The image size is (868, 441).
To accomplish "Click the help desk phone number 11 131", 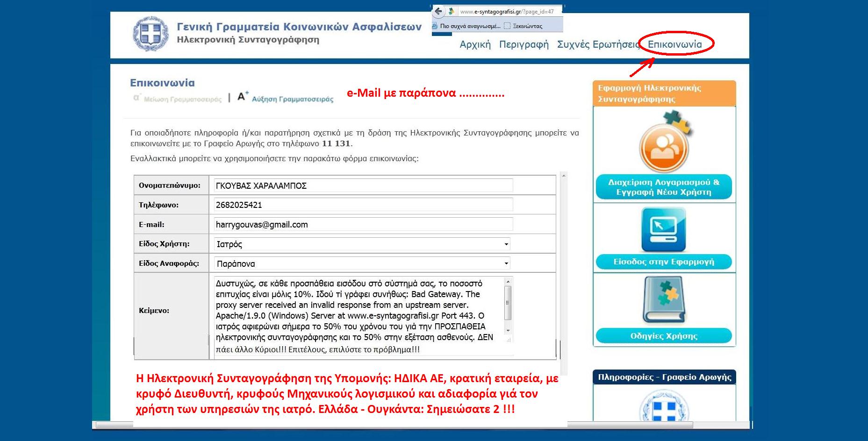I will click(336, 143).
